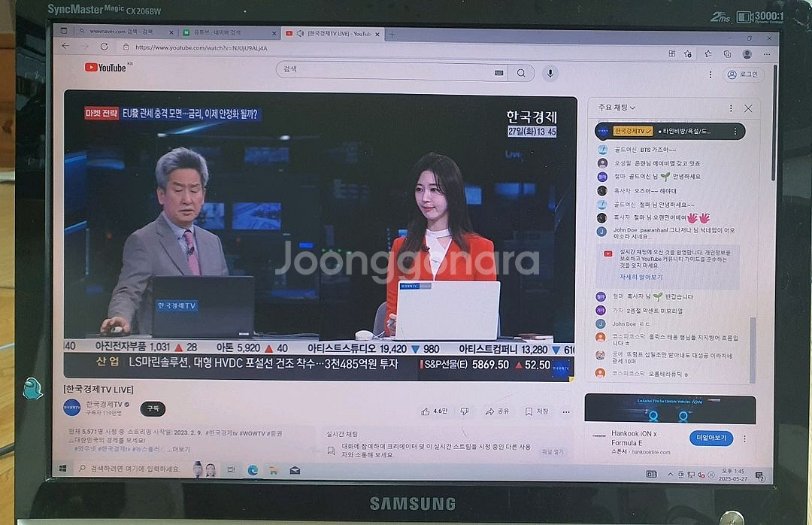This screenshot has height=525, width=812.
Task: Click the 공유 share button
Action: click(497, 411)
